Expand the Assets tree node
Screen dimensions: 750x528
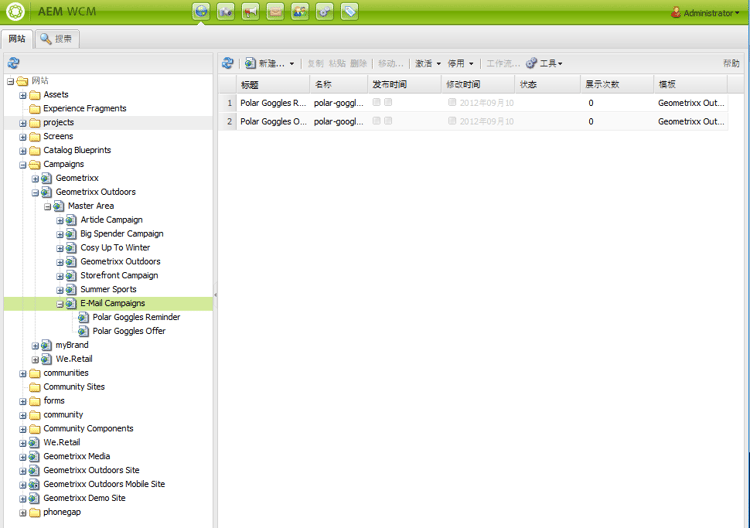[22, 95]
